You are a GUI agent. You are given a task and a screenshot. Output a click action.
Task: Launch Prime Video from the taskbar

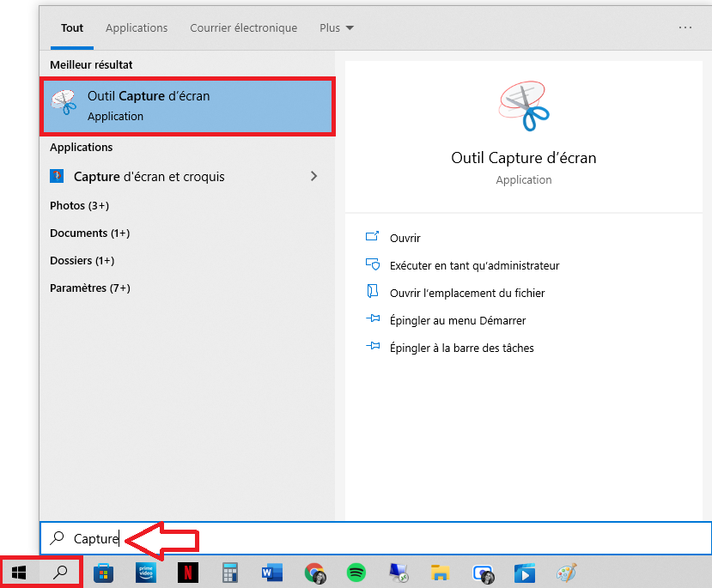(x=146, y=573)
